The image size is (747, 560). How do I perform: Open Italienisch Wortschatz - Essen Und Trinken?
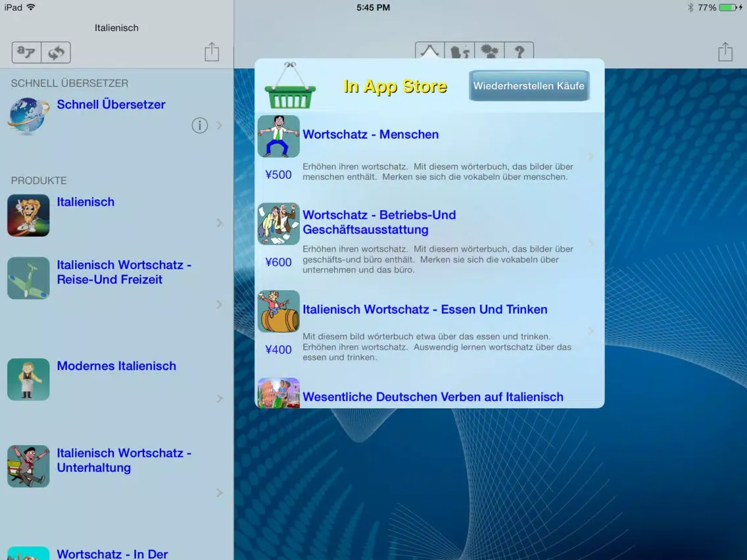click(x=425, y=310)
